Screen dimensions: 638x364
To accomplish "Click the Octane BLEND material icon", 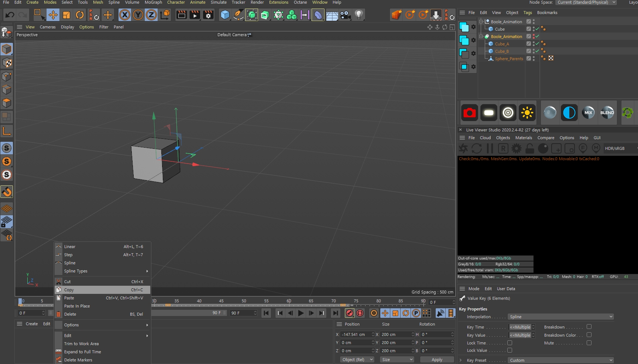I will point(607,113).
